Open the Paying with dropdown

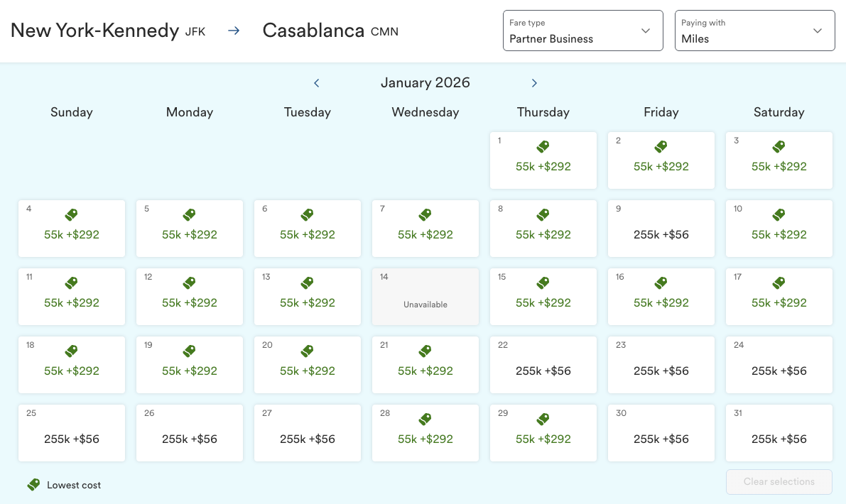(754, 31)
